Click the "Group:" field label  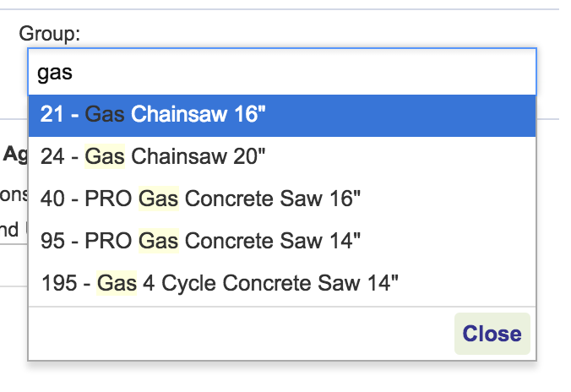(50, 34)
